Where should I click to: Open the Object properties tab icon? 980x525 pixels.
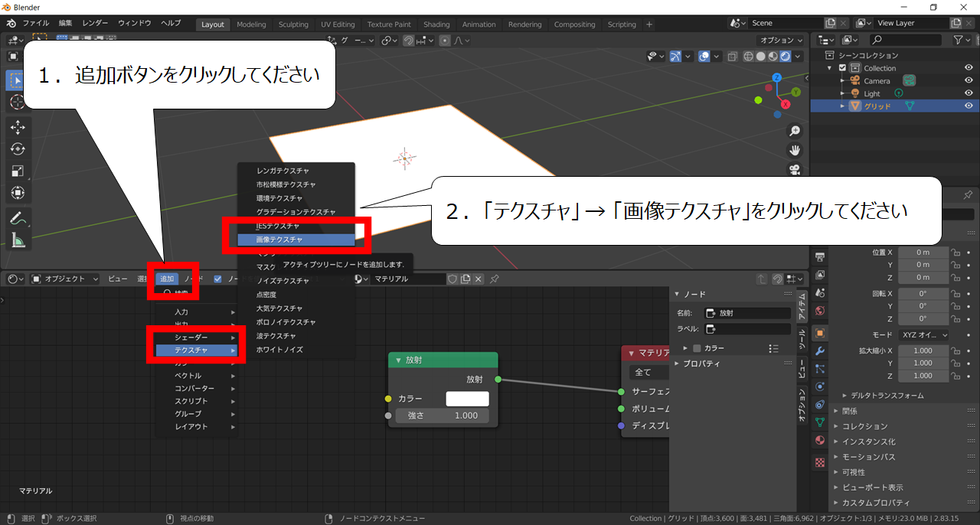(x=820, y=333)
